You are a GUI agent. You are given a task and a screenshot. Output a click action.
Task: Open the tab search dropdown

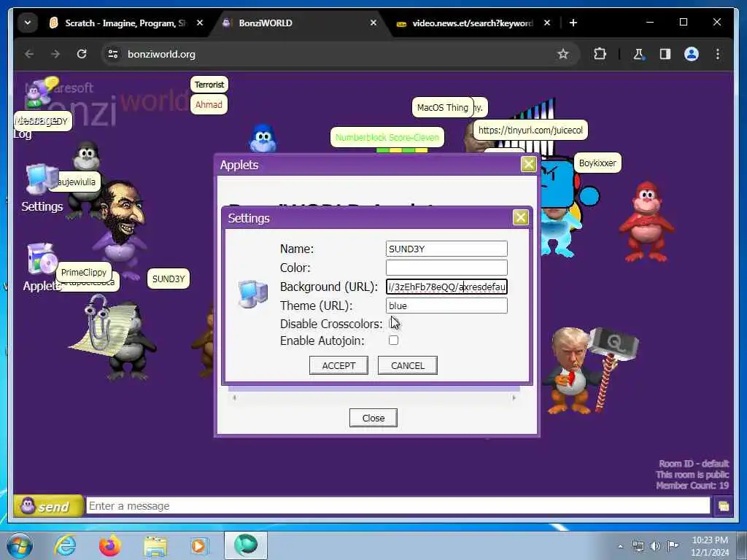pos(28,23)
